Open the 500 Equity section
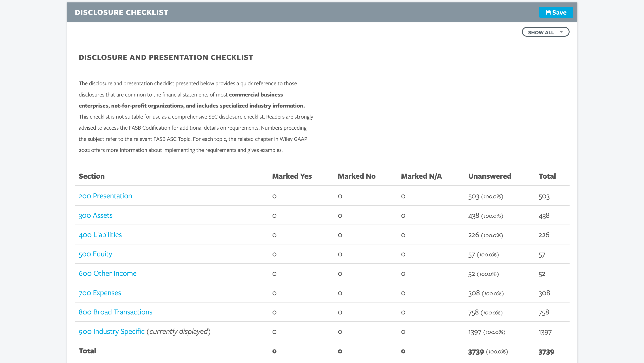This screenshot has width=644, height=363. (x=95, y=254)
